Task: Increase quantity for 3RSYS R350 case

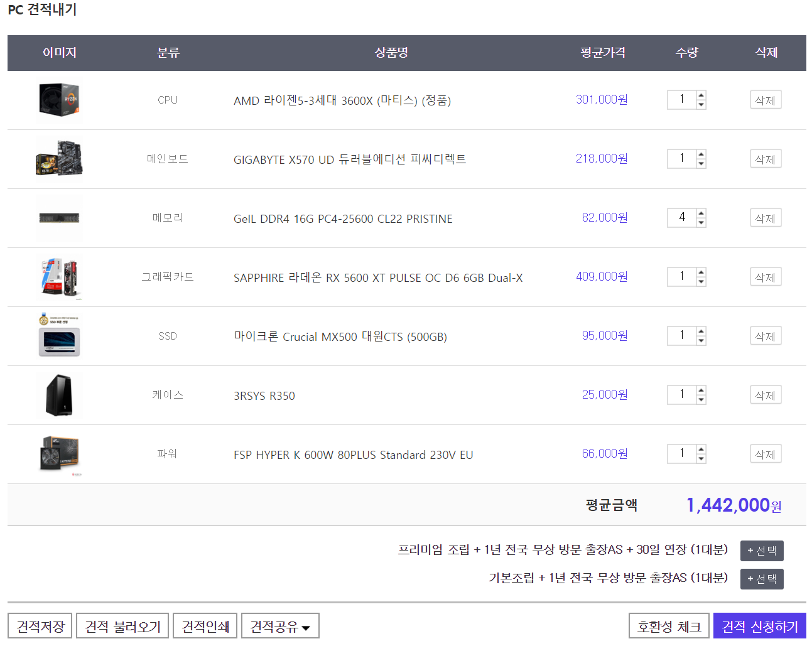Action: (x=701, y=390)
